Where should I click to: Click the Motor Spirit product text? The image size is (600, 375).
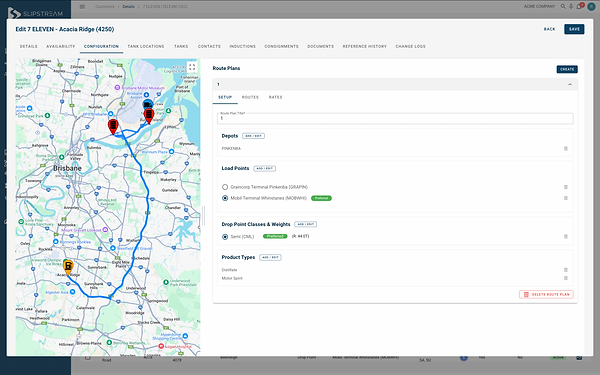click(x=232, y=278)
